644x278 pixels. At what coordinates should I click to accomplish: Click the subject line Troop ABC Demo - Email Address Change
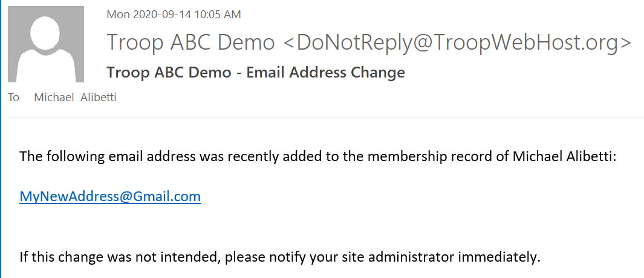click(256, 73)
